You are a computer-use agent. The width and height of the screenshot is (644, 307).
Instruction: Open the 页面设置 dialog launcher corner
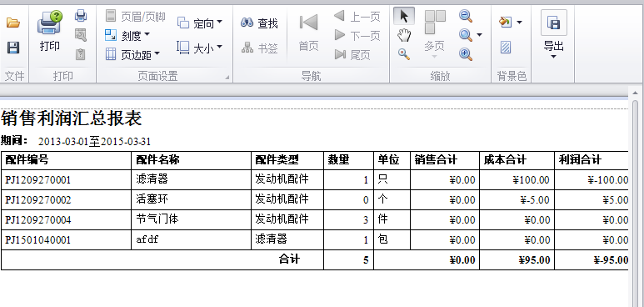tap(227, 77)
